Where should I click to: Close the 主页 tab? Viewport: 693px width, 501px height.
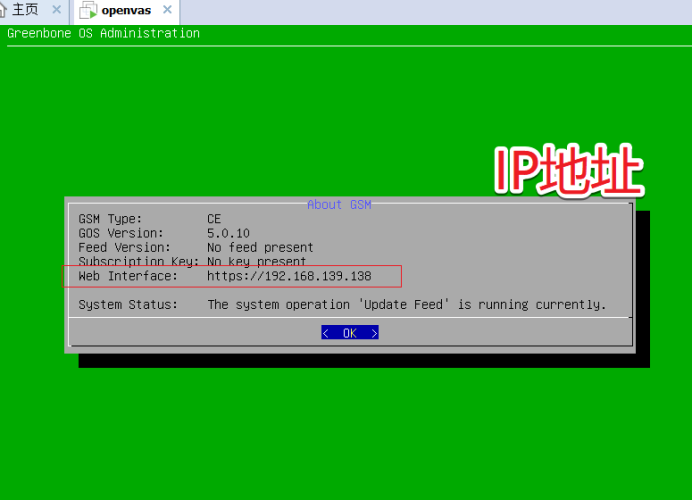coord(57,10)
